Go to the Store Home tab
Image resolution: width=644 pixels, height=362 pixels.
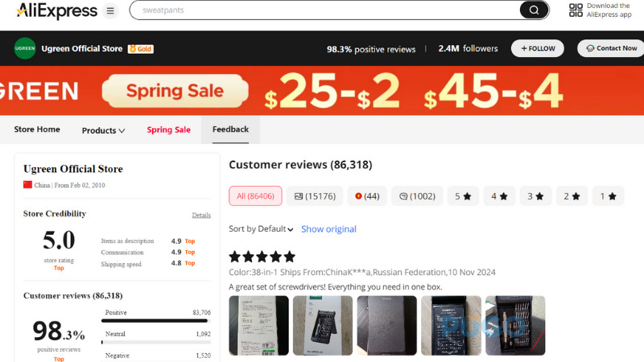click(x=37, y=130)
